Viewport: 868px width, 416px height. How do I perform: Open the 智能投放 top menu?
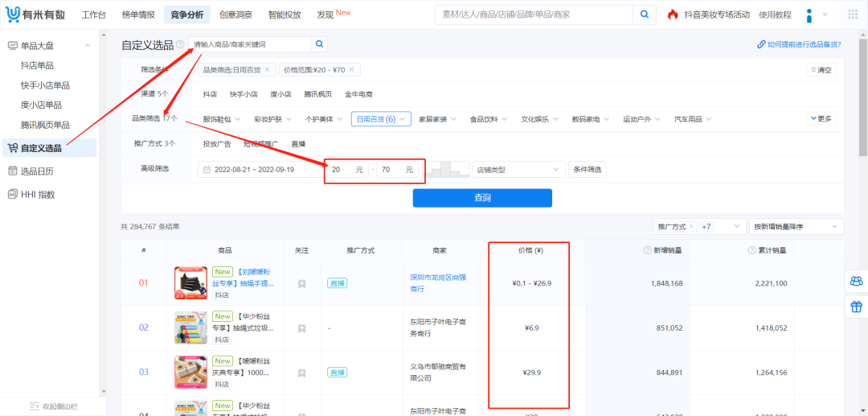[285, 15]
